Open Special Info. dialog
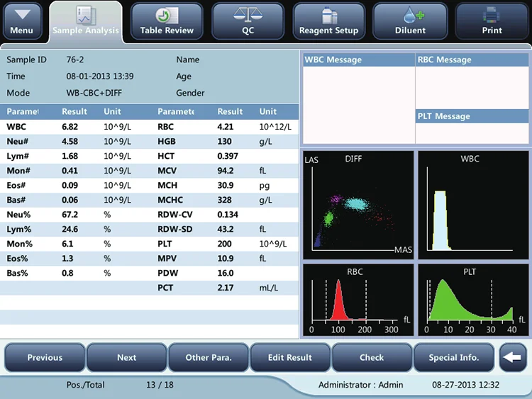Image resolution: width=532 pixels, height=399 pixels. click(453, 358)
